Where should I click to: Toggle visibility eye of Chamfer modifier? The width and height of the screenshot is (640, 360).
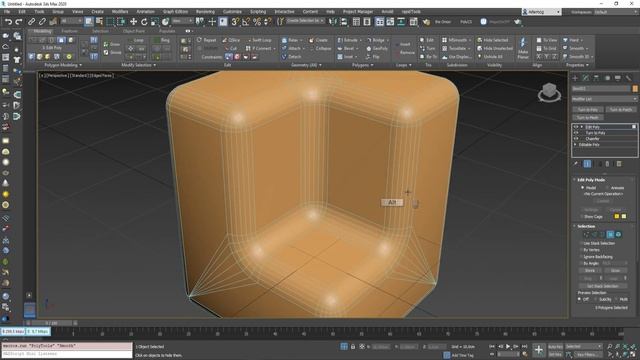(x=576, y=138)
